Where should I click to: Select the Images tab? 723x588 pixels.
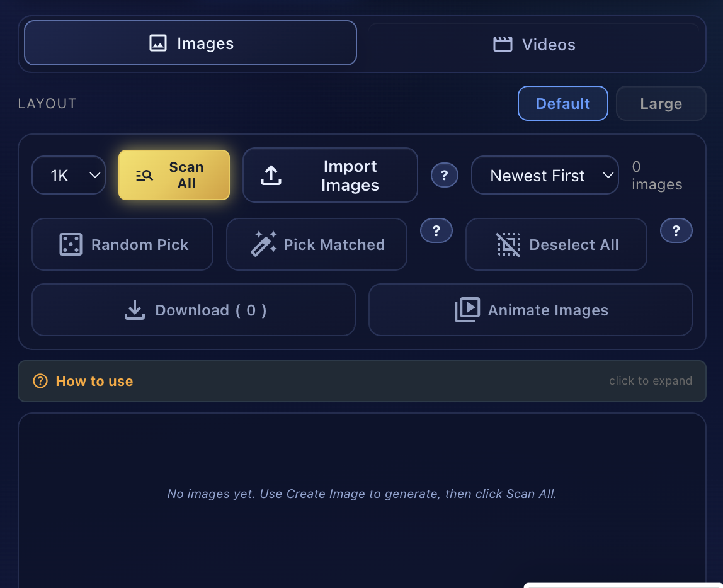(x=190, y=43)
